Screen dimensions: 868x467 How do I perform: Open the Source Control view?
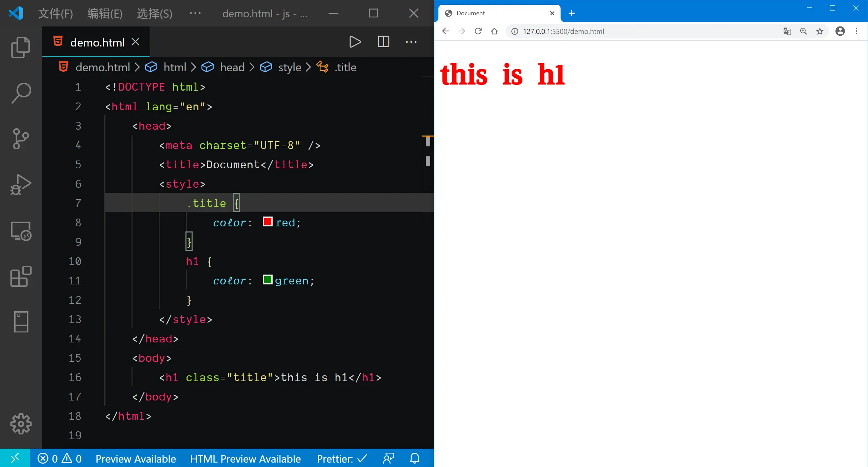[x=21, y=138]
